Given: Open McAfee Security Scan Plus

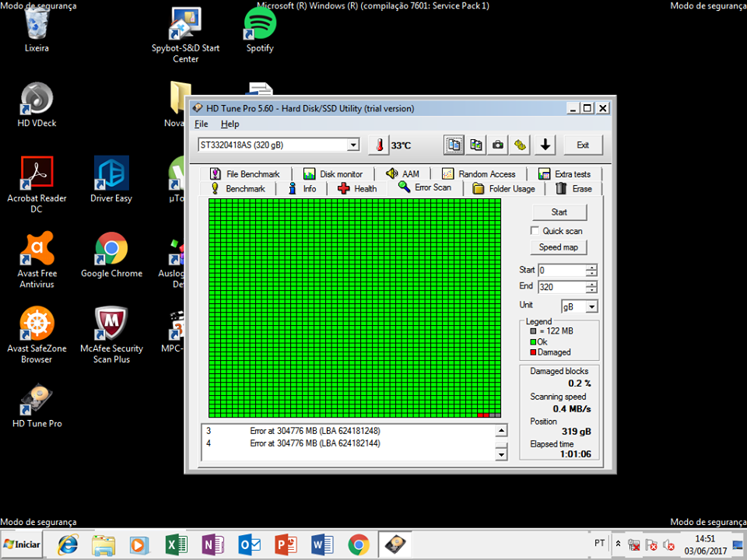Looking at the screenshot, I should coord(111,335).
